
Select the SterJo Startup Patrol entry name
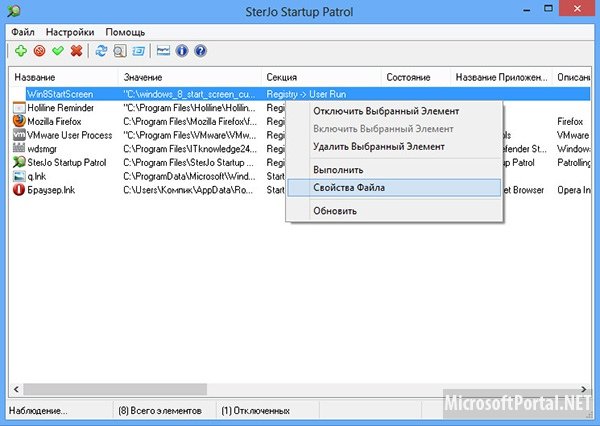pos(67,163)
